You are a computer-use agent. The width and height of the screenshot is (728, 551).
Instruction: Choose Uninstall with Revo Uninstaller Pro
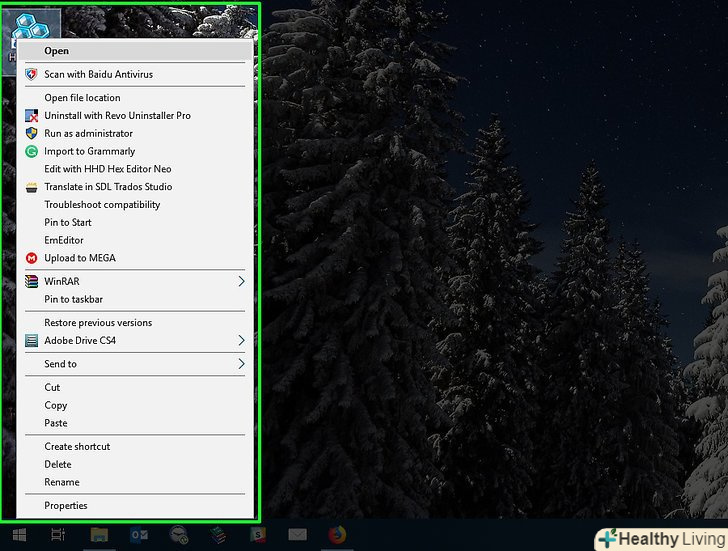click(x=117, y=116)
